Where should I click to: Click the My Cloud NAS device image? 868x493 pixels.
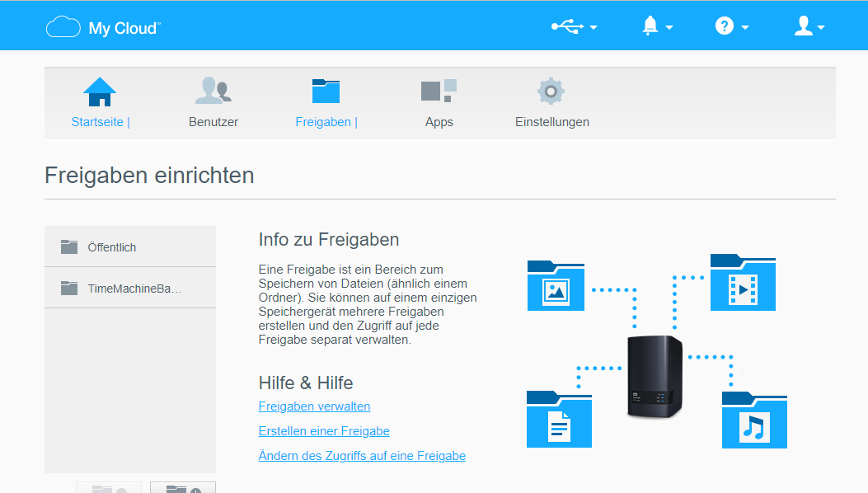click(x=655, y=376)
